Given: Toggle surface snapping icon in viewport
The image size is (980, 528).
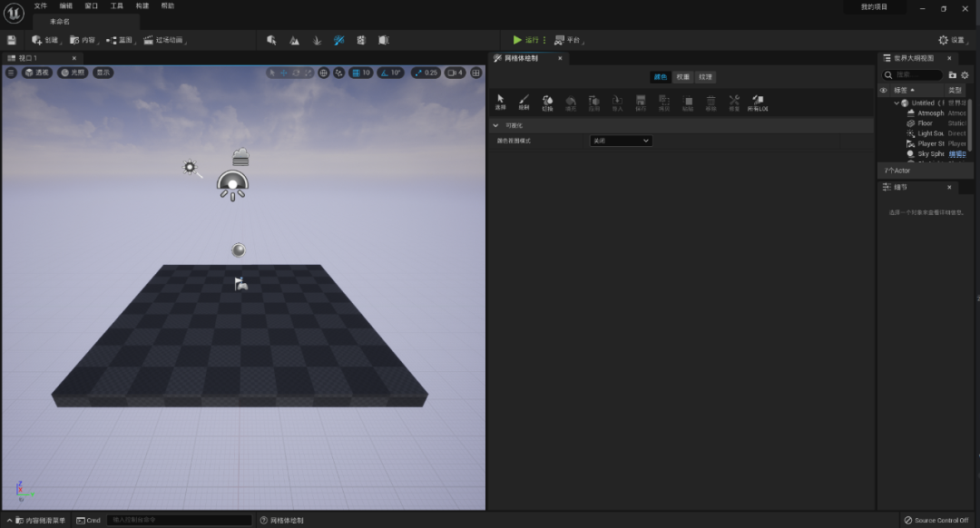Looking at the screenshot, I should [338, 73].
